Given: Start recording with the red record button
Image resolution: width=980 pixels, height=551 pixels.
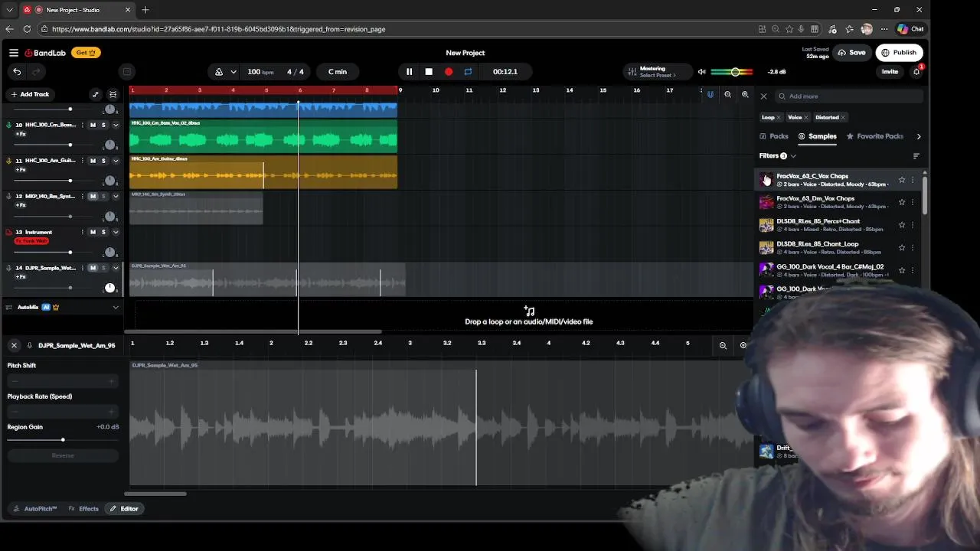Looking at the screenshot, I should pyautogui.click(x=449, y=72).
